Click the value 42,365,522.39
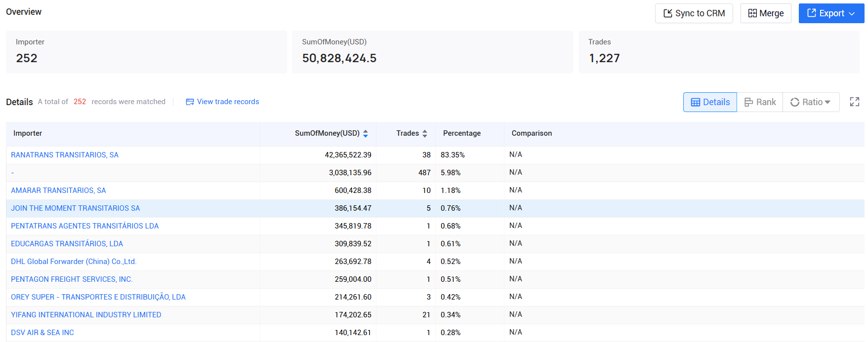868x342 pixels. (348, 155)
